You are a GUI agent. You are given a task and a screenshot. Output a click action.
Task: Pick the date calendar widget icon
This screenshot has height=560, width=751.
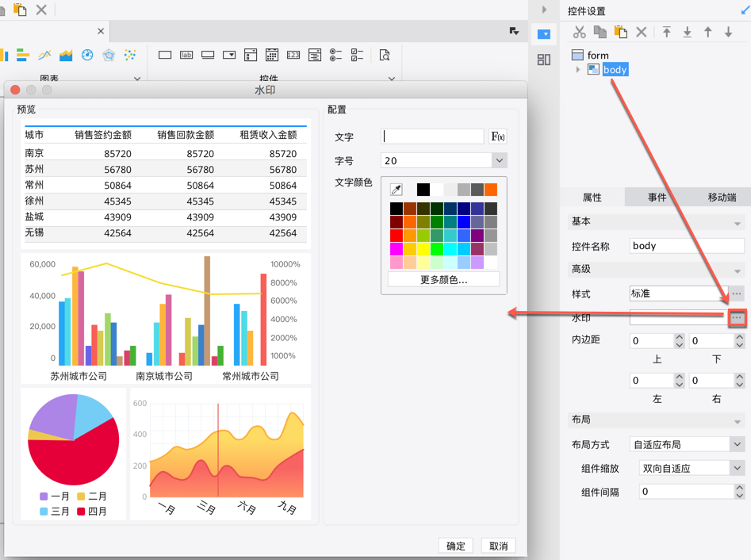[x=272, y=55]
